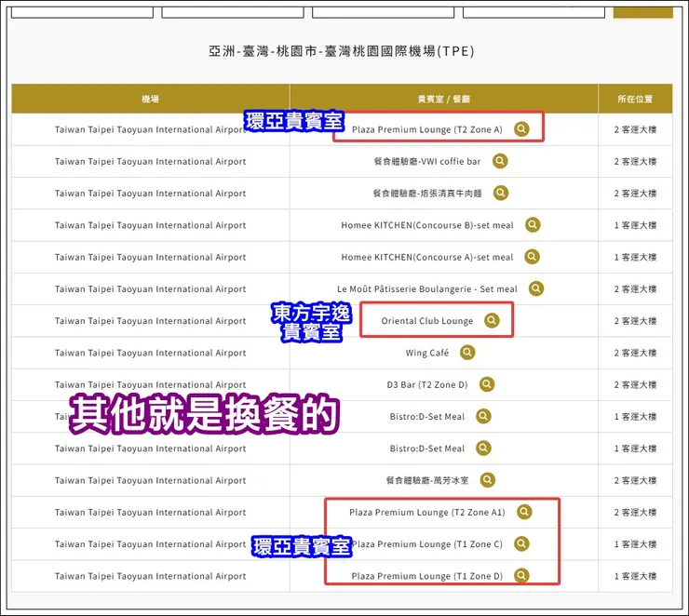
Task: Click "1 客運大樓" in Plaza Premium T1 Zone D row
Action: coord(635,576)
